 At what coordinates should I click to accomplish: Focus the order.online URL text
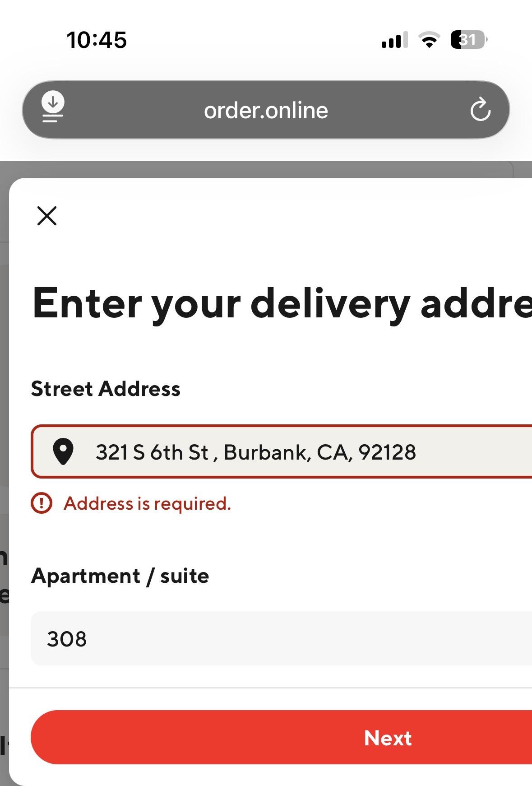pos(266,110)
